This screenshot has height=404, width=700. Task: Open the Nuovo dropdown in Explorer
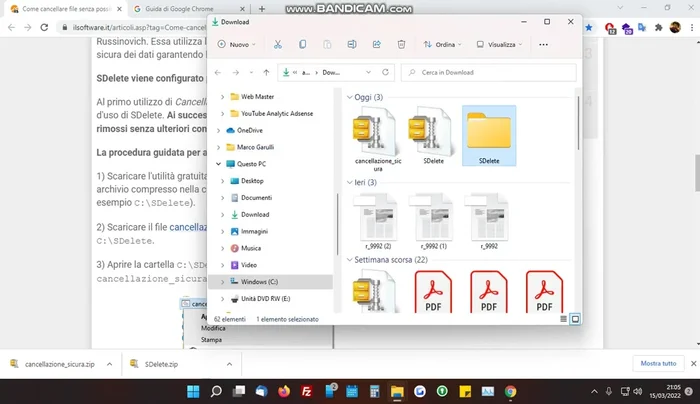(237, 44)
